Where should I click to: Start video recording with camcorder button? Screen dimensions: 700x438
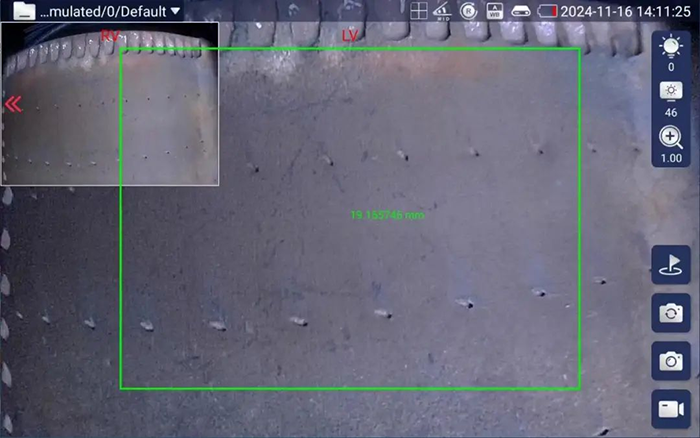click(x=669, y=409)
